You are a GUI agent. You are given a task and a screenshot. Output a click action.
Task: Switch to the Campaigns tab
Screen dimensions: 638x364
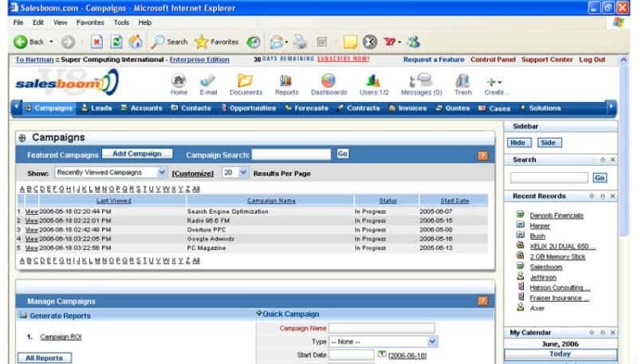pyautogui.click(x=49, y=108)
